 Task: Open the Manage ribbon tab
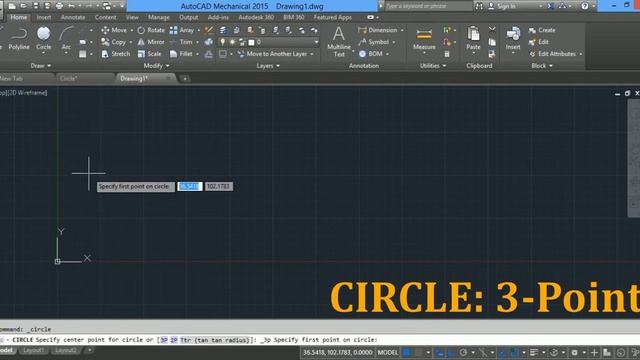tap(158, 18)
